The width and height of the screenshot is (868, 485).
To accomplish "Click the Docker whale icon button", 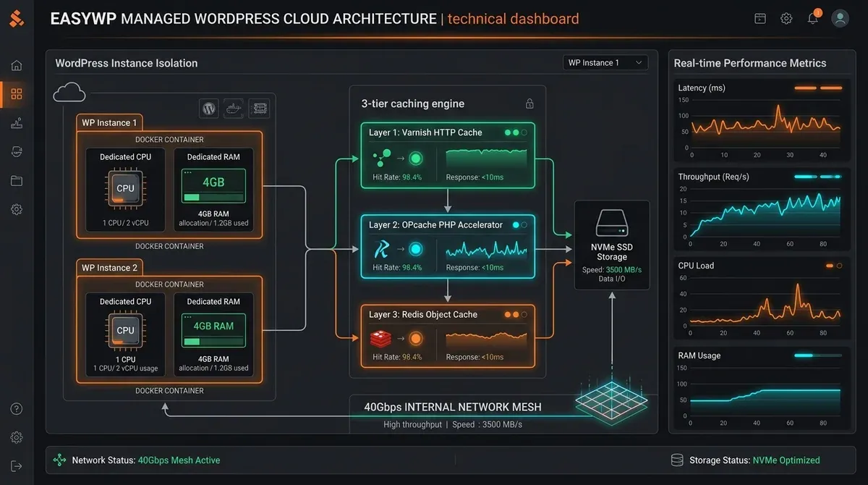I will 234,109.
